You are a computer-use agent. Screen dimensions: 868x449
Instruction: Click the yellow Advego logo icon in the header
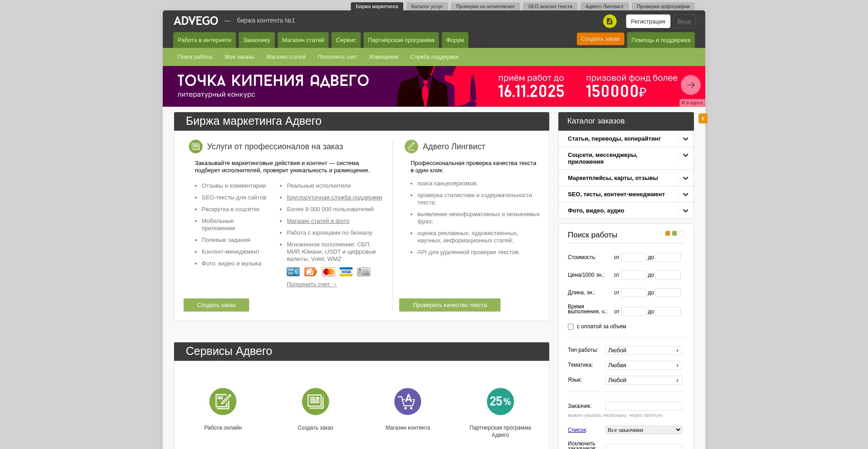click(x=609, y=21)
